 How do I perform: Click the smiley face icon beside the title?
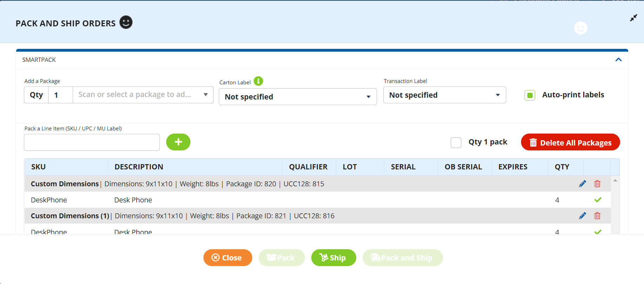pos(126,22)
